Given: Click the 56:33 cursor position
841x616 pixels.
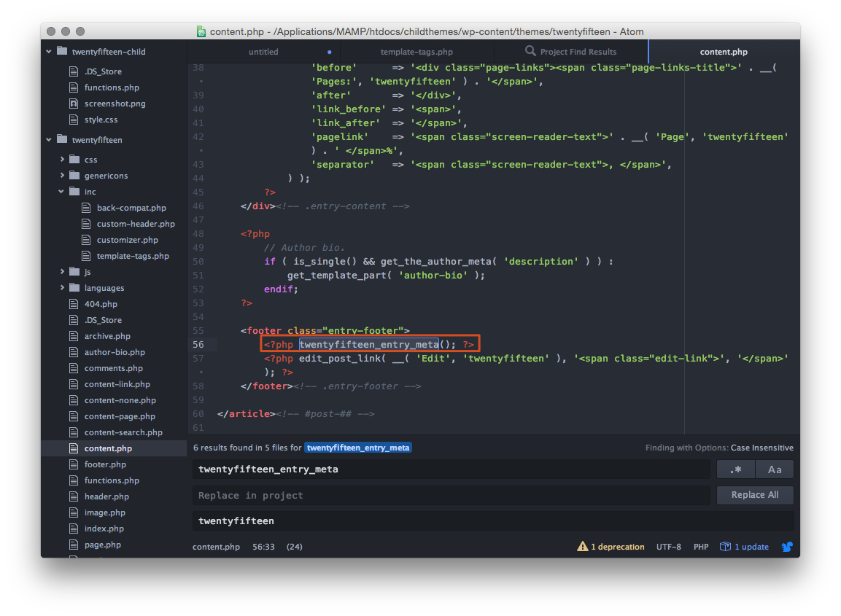Looking at the screenshot, I should (263, 547).
